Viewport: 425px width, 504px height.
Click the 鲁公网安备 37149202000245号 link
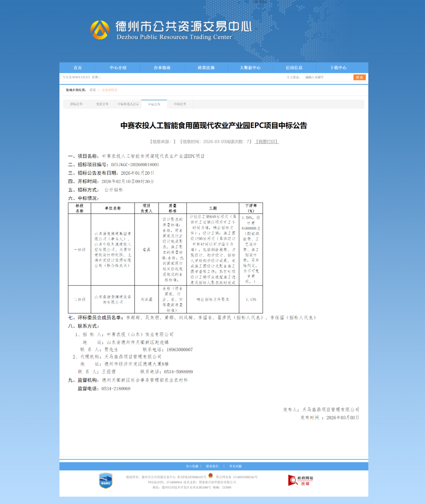click(237, 477)
